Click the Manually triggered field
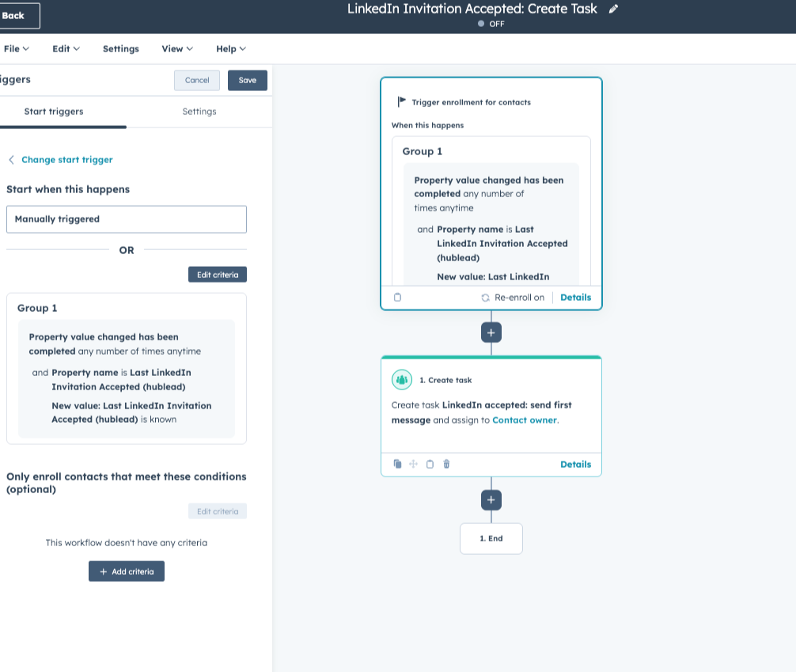The width and height of the screenshot is (796, 672). point(127,219)
